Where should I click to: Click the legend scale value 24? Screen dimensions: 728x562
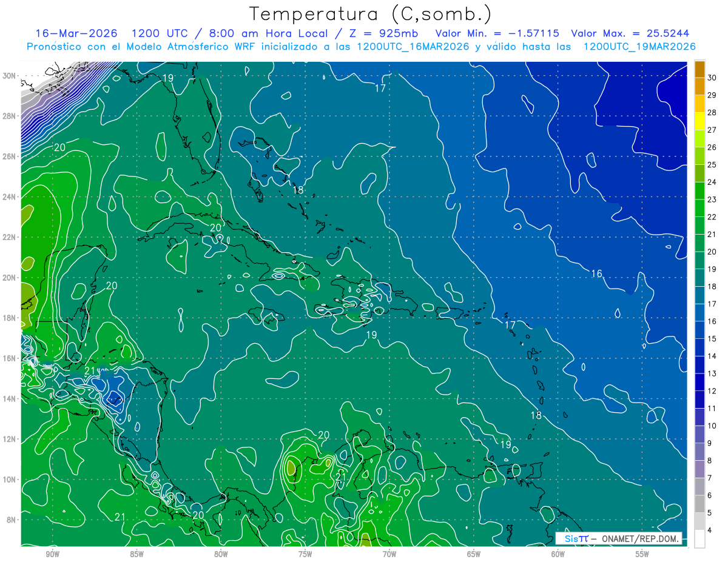coord(712,182)
